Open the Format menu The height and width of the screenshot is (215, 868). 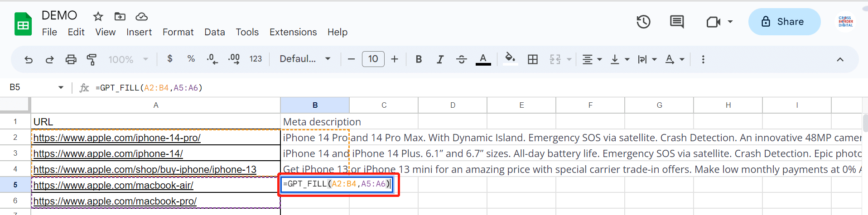tap(178, 32)
